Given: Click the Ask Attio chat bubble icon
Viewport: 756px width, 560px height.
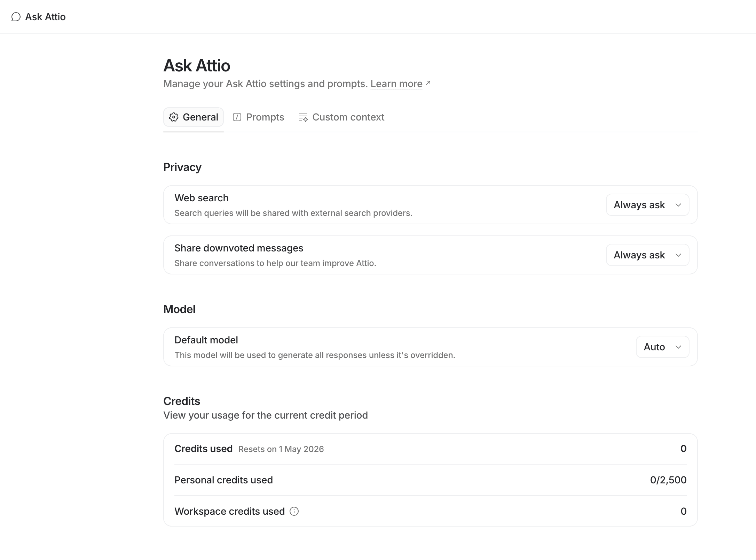Looking at the screenshot, I should point(16,17).
